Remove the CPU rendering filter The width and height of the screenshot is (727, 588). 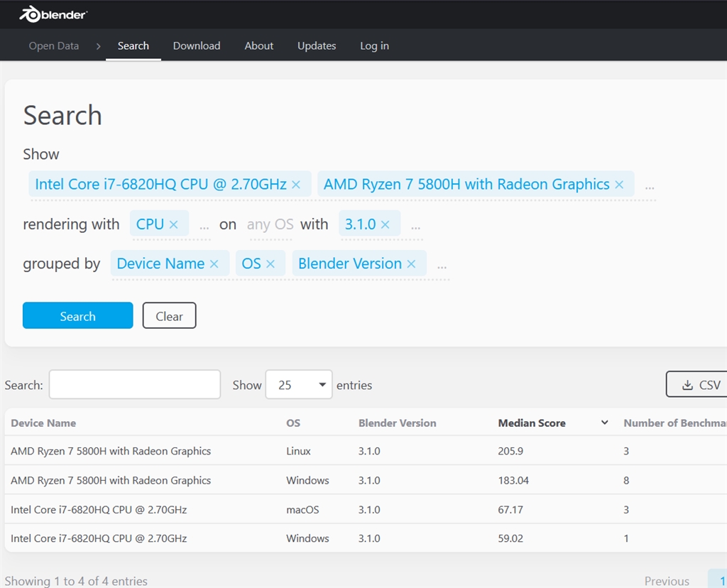pos(173,224)
